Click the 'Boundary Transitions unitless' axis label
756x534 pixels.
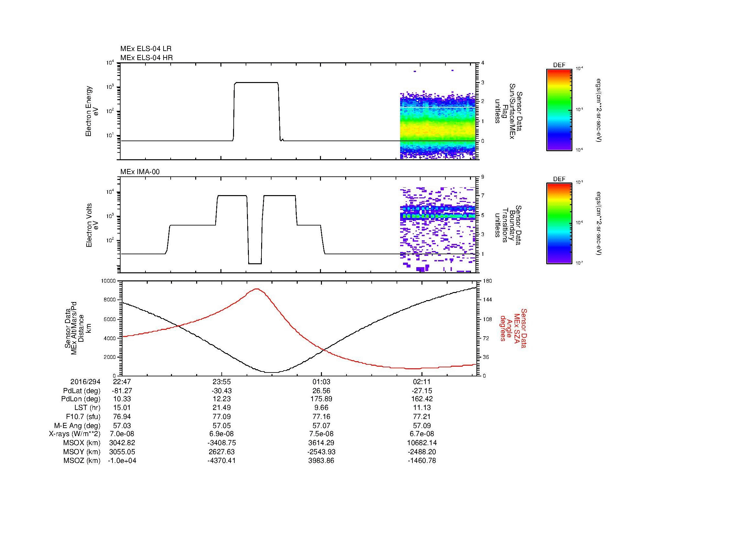[508, 225]
